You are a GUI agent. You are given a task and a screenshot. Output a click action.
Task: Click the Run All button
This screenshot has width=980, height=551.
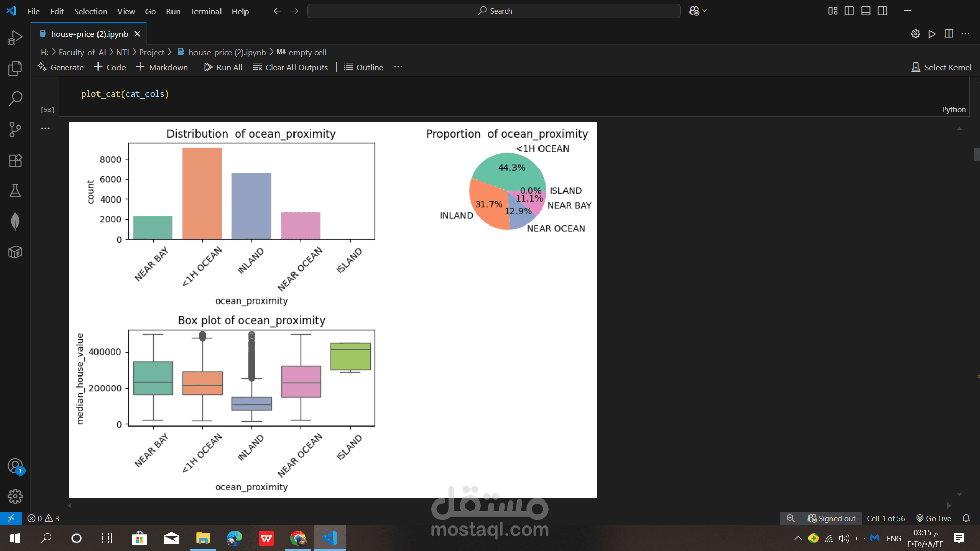coord(224,67)
